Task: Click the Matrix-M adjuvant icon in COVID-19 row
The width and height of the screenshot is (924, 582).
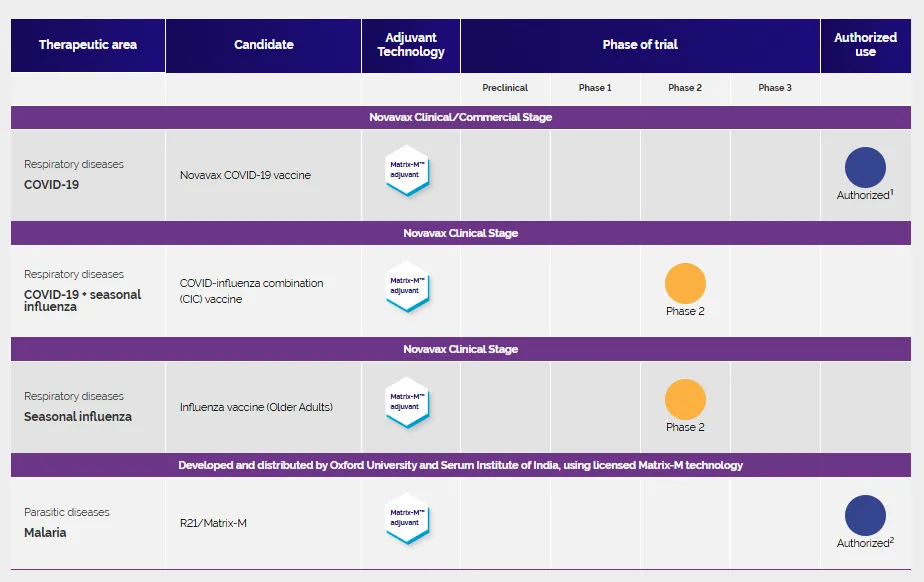Action: coord(408,170)
